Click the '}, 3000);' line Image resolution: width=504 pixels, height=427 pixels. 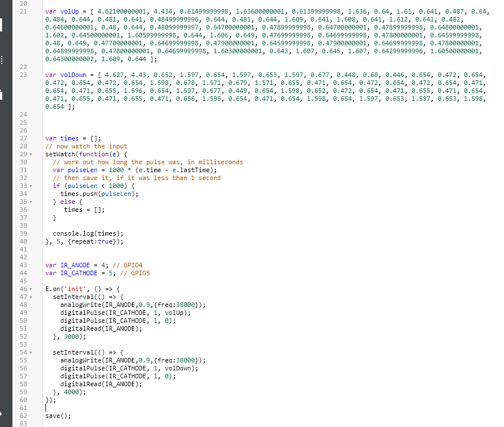pyautogui.click(x=70, y=336)
